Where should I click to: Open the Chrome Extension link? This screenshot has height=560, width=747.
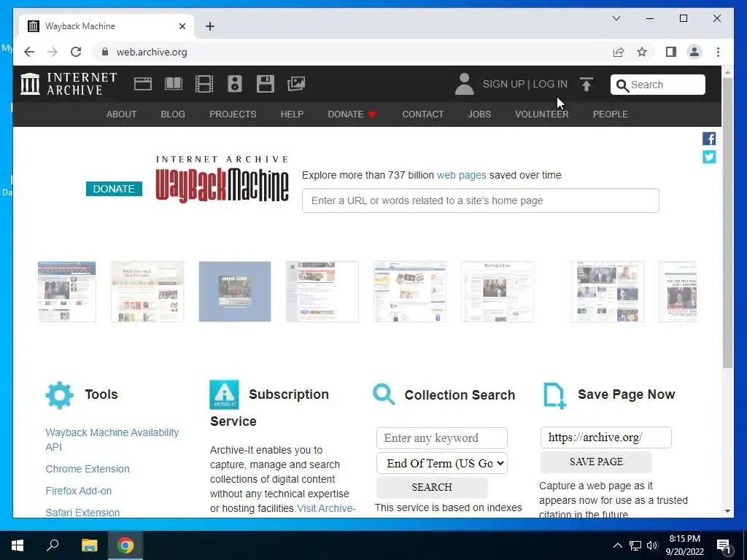[x=88, y=469]
